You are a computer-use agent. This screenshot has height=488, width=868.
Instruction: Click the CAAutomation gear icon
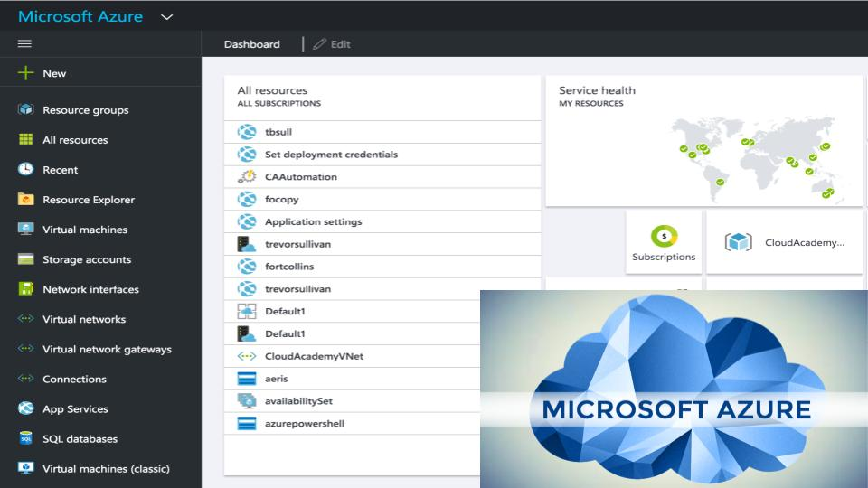coord(246,176)
